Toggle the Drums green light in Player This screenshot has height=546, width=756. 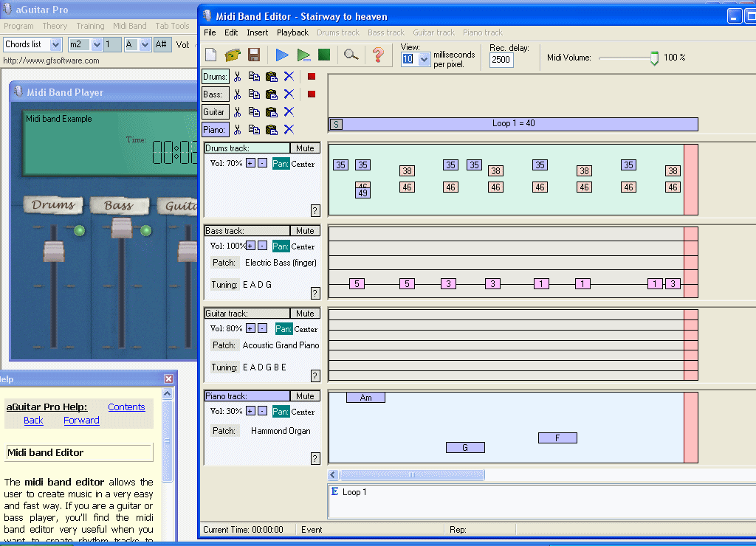(80, 230)
